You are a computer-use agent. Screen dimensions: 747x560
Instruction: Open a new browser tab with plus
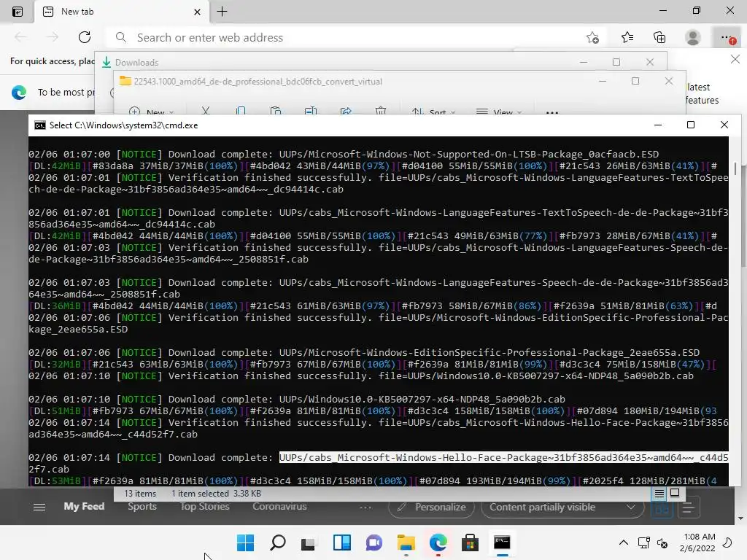point(222,12)
